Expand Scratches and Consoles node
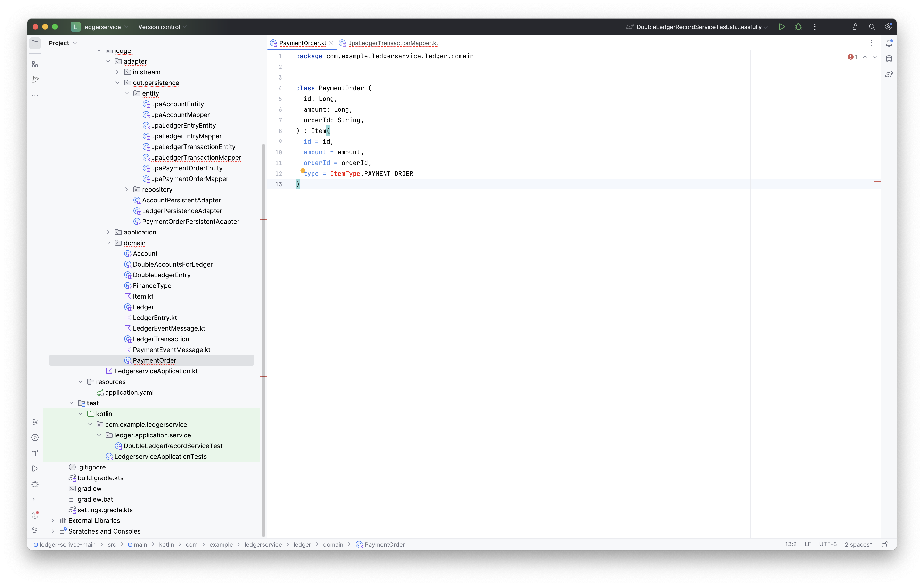The width and height of the screenshot is (924, 586). point(53,531)
